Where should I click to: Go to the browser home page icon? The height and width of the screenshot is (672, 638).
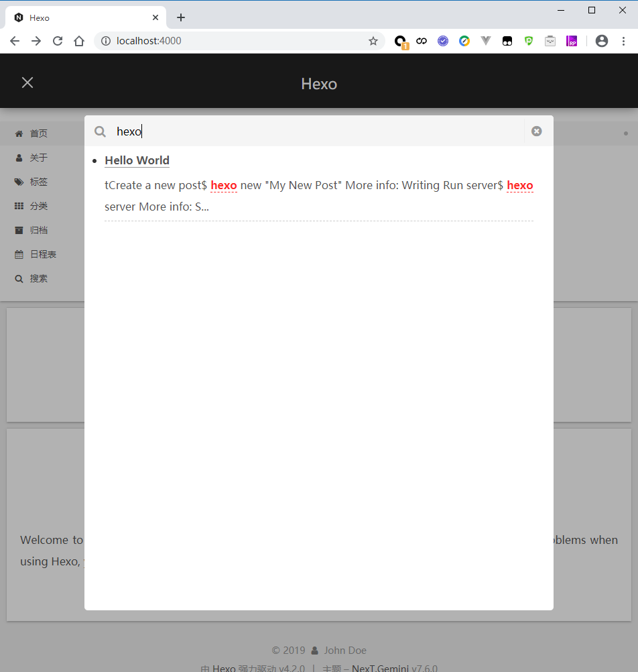pyautogui.click(x=79, y=41)
